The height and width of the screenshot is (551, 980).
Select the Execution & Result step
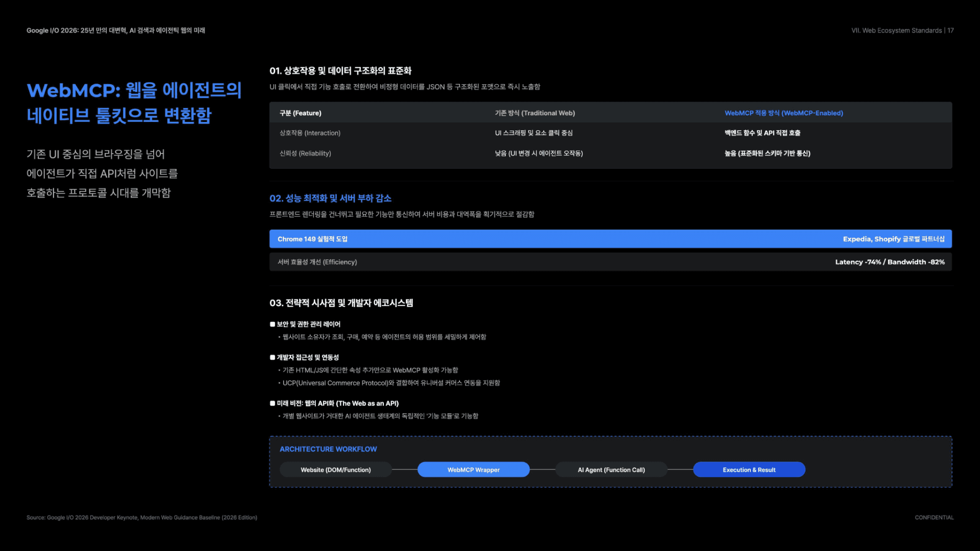pos(749,469)
